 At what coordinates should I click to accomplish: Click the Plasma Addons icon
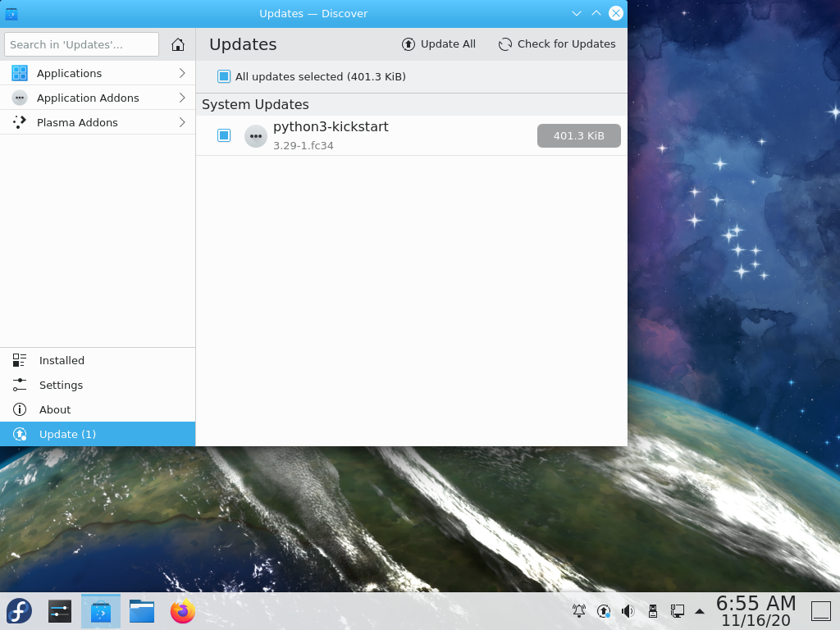[x=20, y=123]
